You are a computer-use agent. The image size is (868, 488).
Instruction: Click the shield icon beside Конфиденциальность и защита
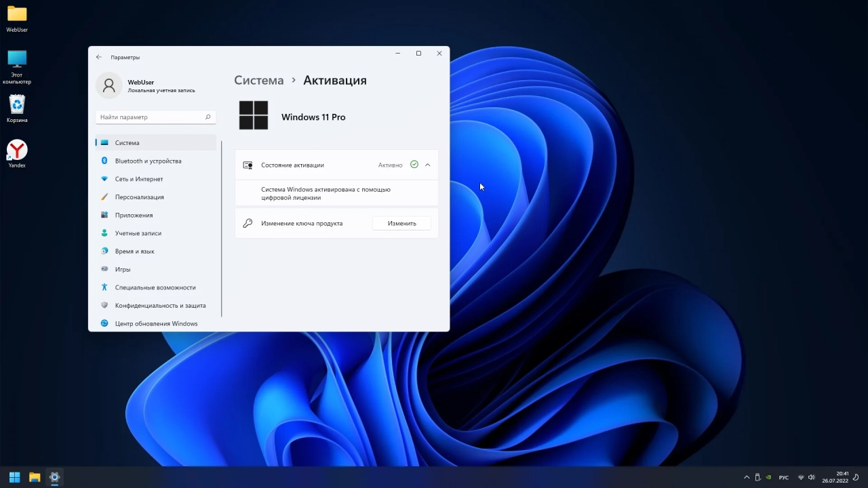coord(104,305)
